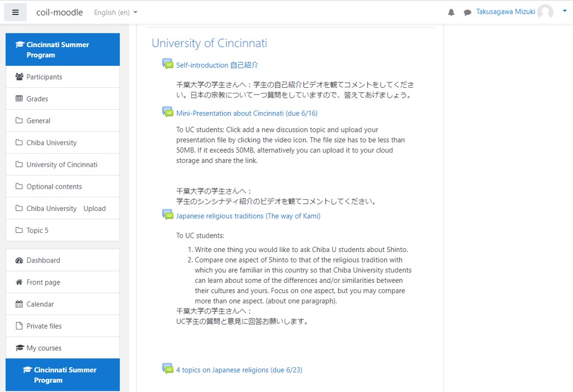Expand the user menu arrow at top right
This screenshot has width=573, height=392.
pyautogui.click(x=565, y=11)
